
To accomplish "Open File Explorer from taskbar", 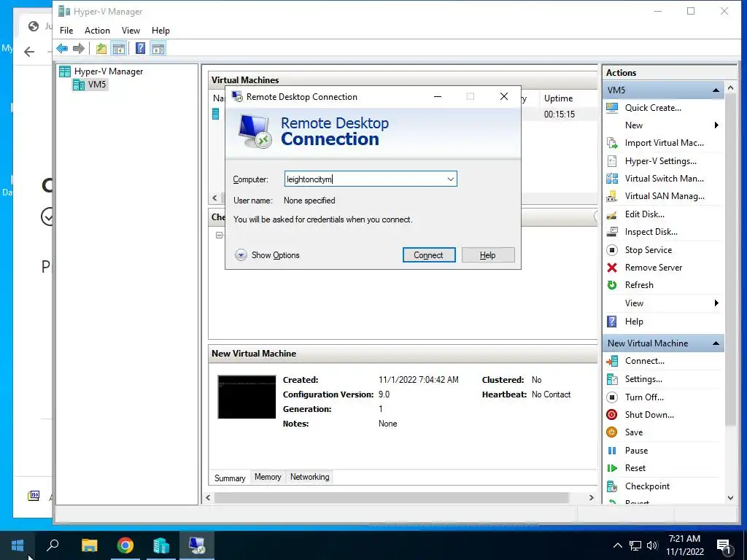I will [x=89, y=545].
